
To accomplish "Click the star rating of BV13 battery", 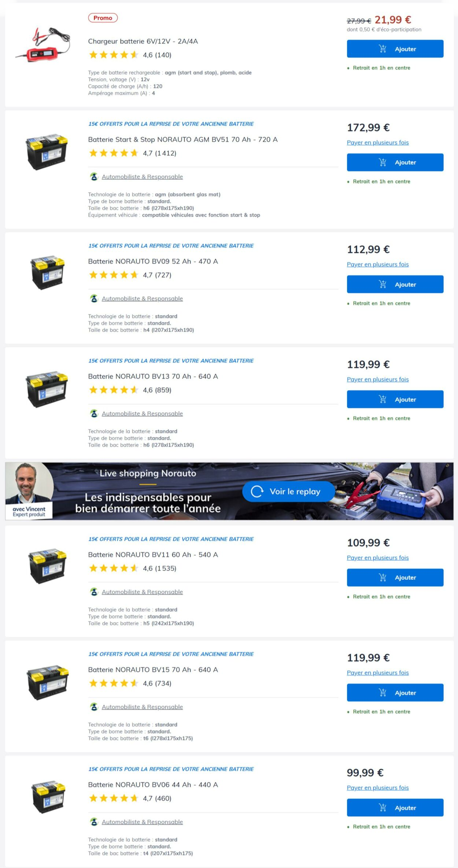I will point(114,390).
